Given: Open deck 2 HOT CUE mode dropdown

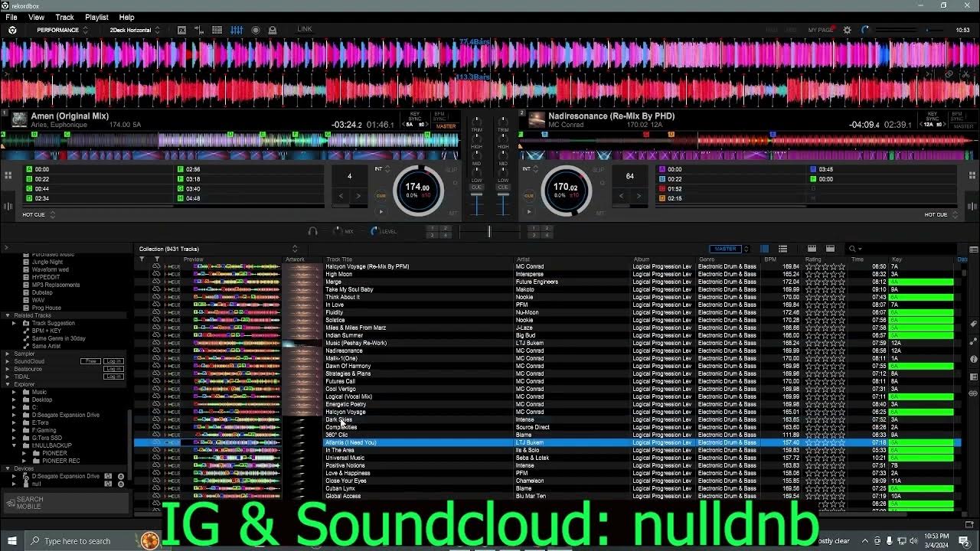Looking at the screenshot, I should [x=941, y=215].
